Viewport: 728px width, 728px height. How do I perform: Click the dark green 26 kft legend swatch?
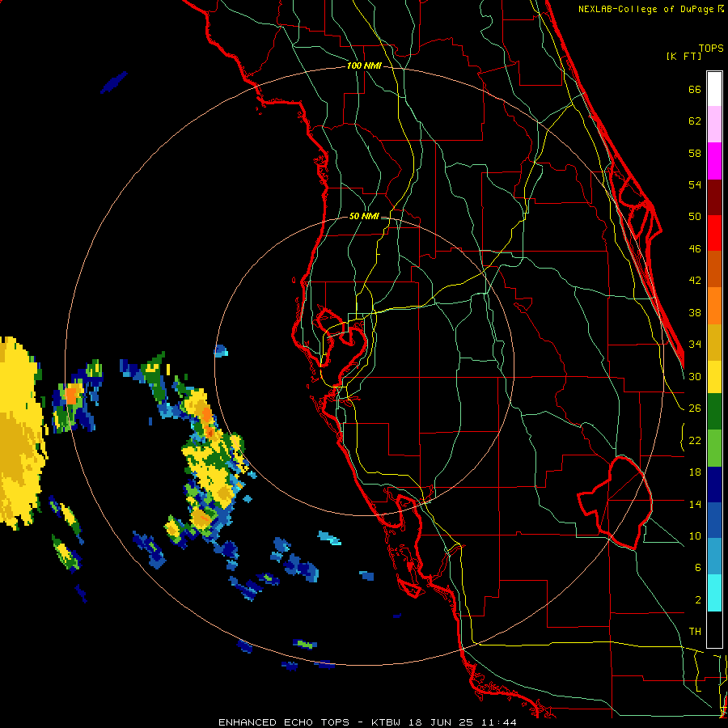(x=714, y=412)
